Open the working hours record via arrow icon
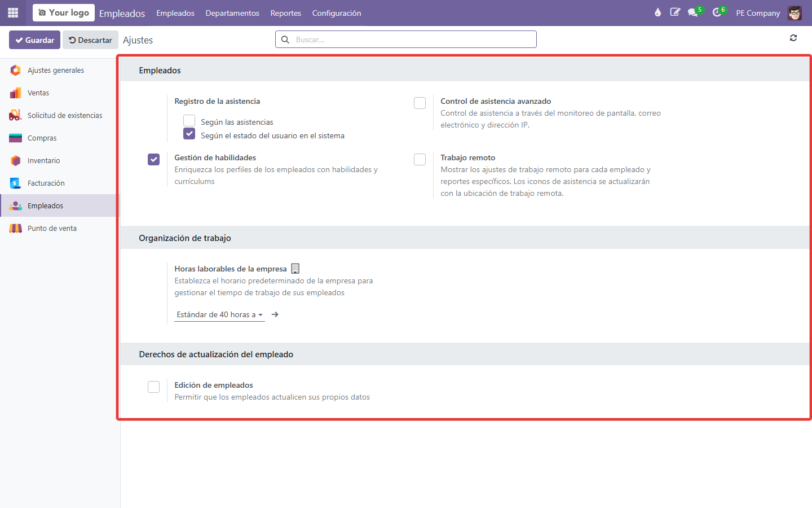The width and height of the screenshot is (812, 508). pyautogui.click(x=275, y=314)
